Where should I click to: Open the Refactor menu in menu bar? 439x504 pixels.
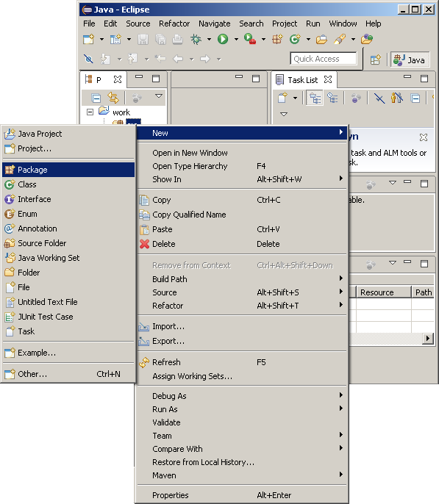174,24
